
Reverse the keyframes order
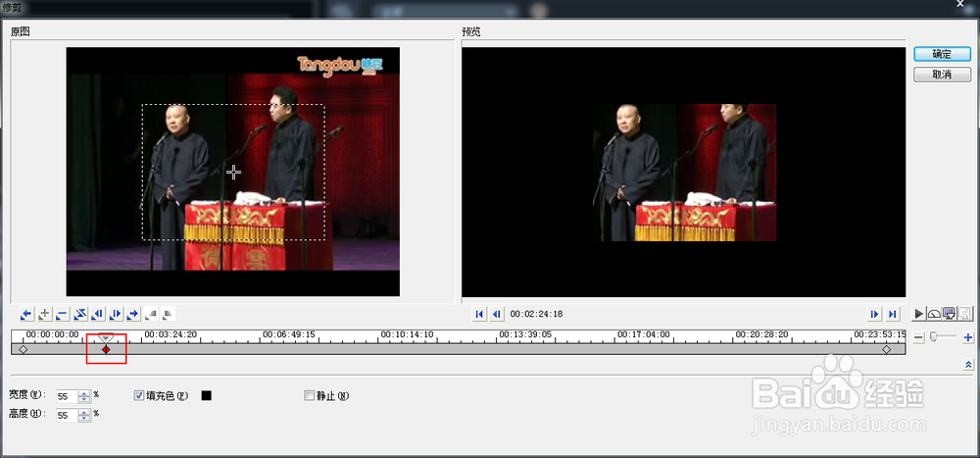pos(80,314)
